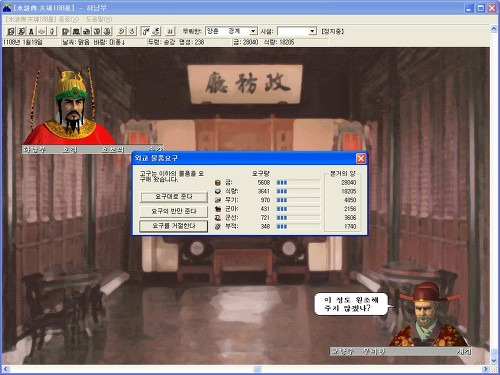Click the date text 1108년 1월19일
Screen dimensions: 500x375
point(23,42)
